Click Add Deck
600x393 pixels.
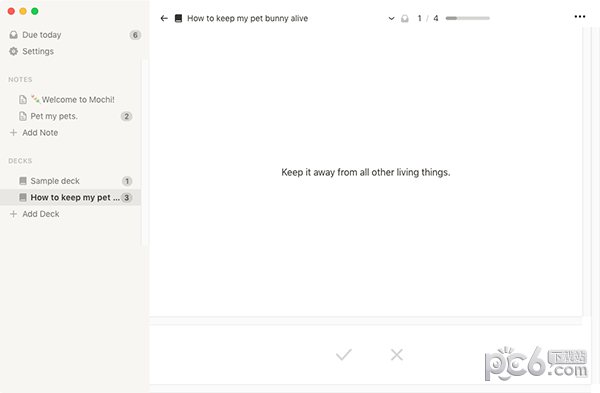click(x=41, y=214)
